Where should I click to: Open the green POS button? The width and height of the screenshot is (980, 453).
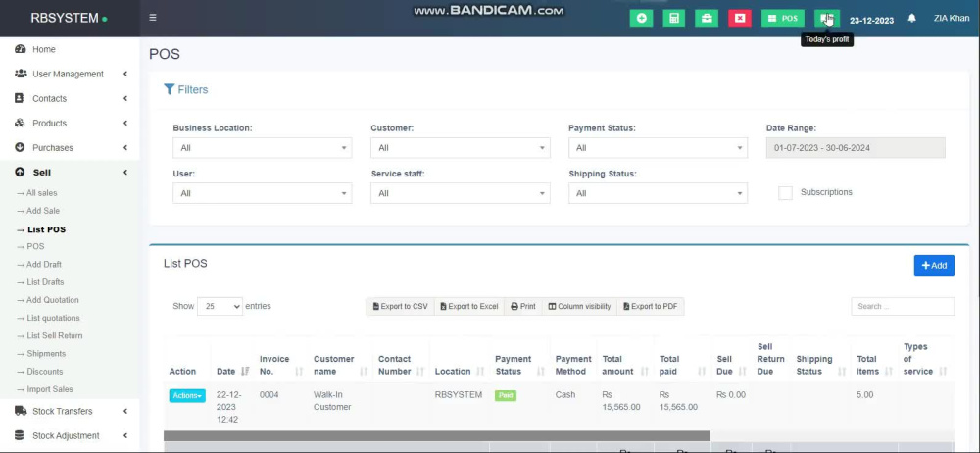pos(782,19)
